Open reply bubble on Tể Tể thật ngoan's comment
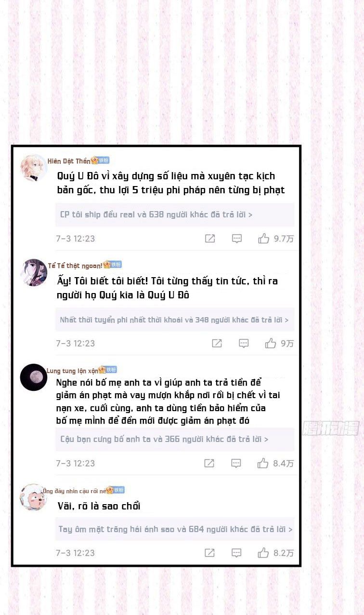Image resolution: width=364 pixels, height=615 pixels. coord(244,343)
